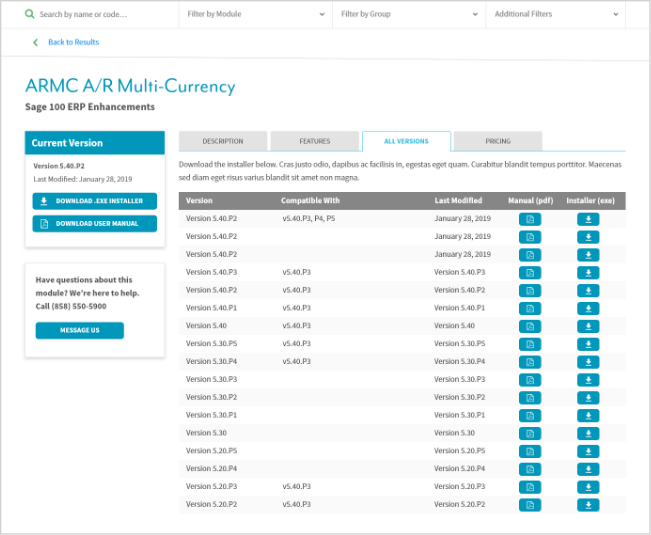Click the Current Version panel header
This screenshot has height=535, width=651.
pyautogui.click(x=95, y=143)
